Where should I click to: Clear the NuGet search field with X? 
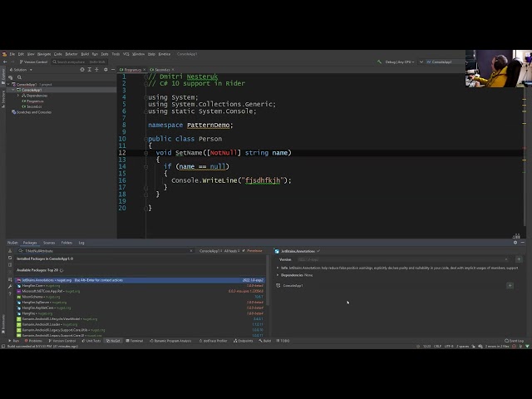coord(191,251)
